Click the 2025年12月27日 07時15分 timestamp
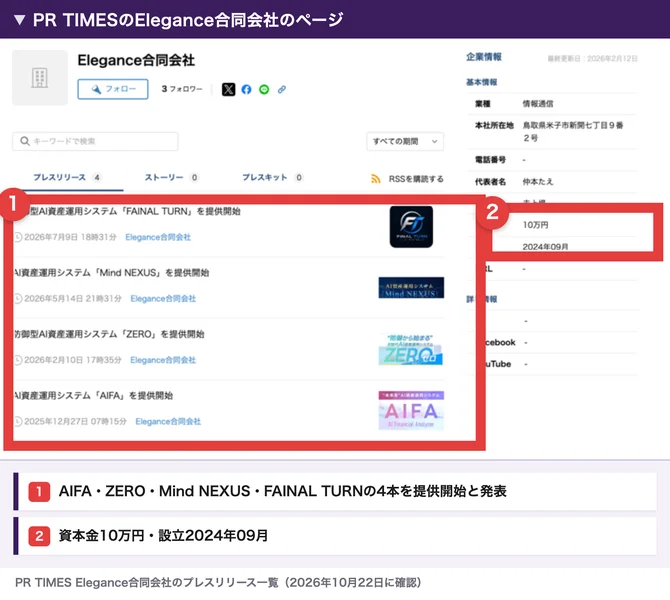The image size is (670, 600). coord(75,422)
